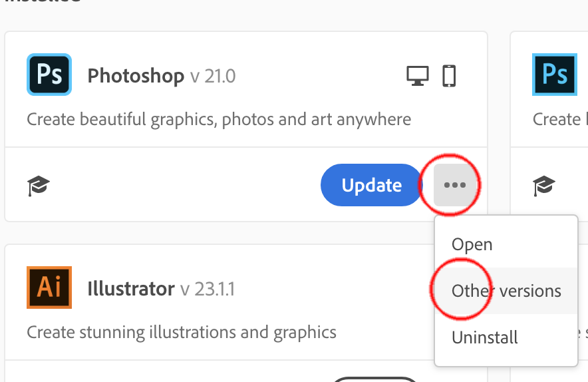Click the graduation cap icon in the right-hand card
588x382 pixels.
coord(544,186)
